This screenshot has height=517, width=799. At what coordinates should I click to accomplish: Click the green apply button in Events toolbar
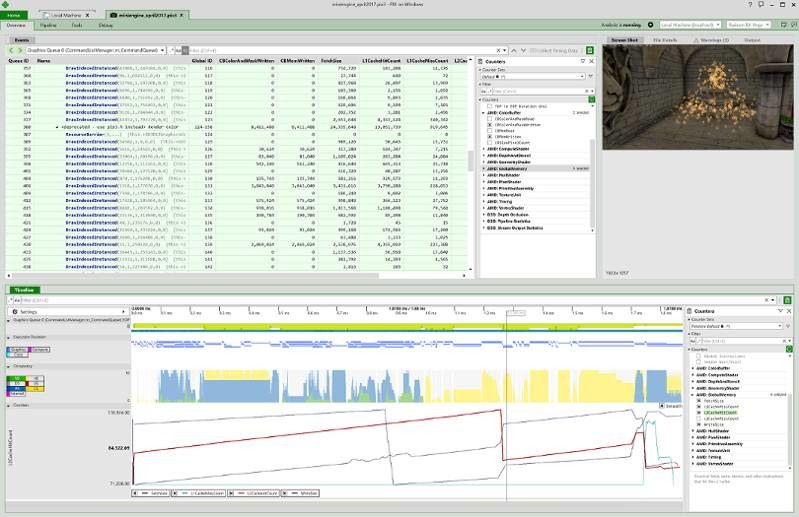(590, 50)
